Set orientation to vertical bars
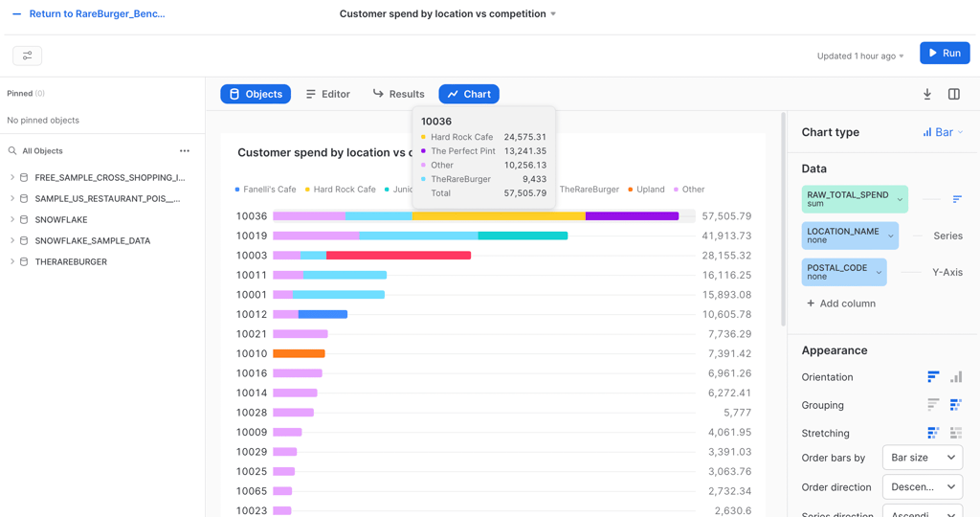The image size is (980, 517). tap(956, 377)
